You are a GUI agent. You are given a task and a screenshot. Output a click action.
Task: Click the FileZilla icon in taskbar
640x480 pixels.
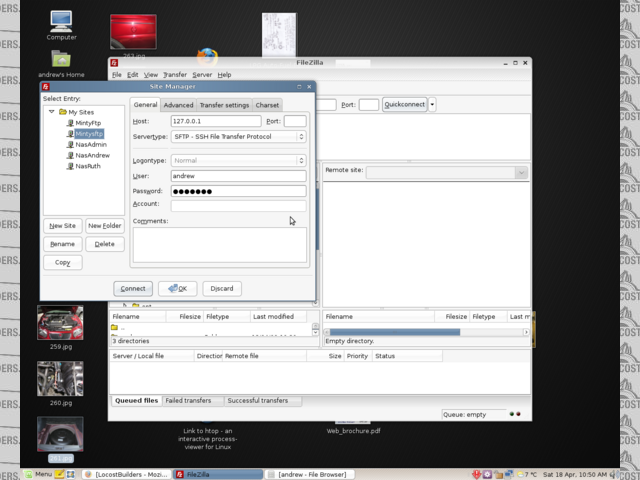tap(180, 474)
